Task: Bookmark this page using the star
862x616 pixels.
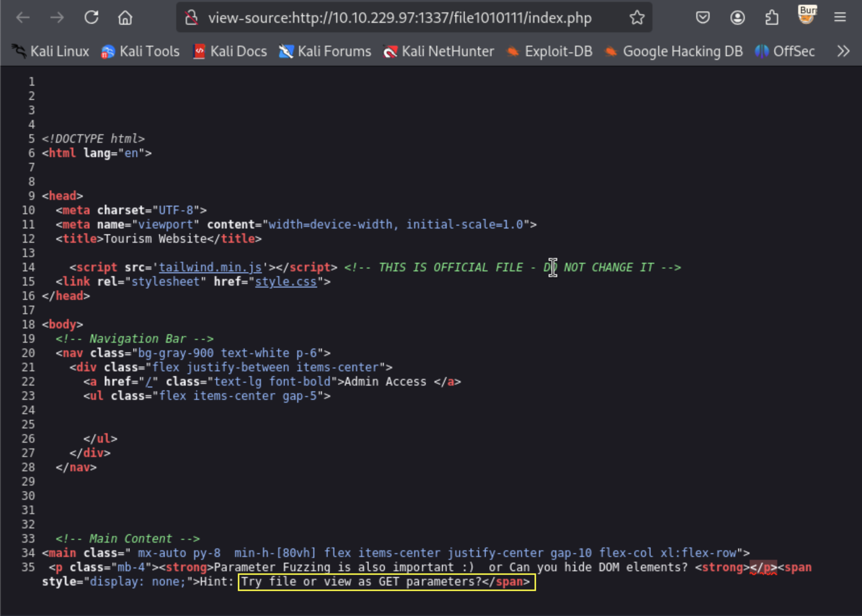Action: tap(637, 18)
